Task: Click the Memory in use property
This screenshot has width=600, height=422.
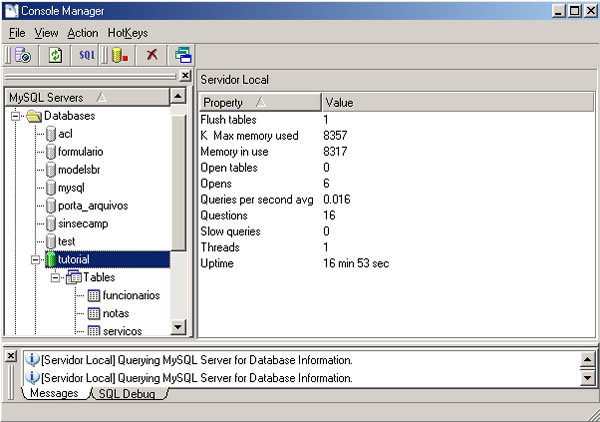Action: coord(234,152)
